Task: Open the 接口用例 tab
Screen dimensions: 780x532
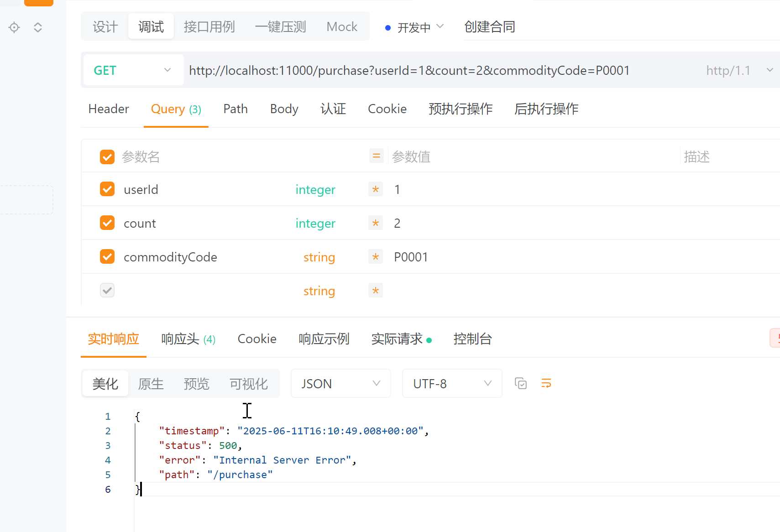Action: coord(209,26)
